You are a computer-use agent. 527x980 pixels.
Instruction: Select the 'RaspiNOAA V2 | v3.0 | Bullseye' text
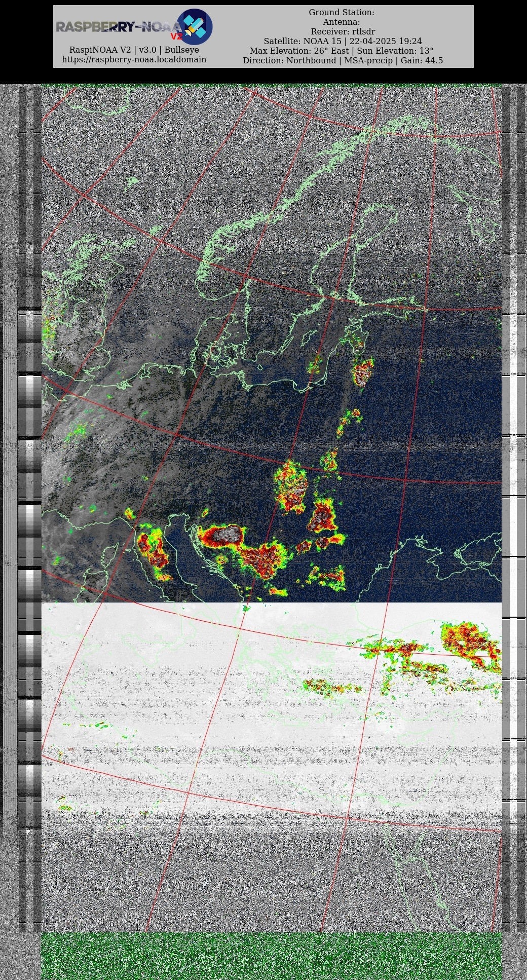pos(134,50)
